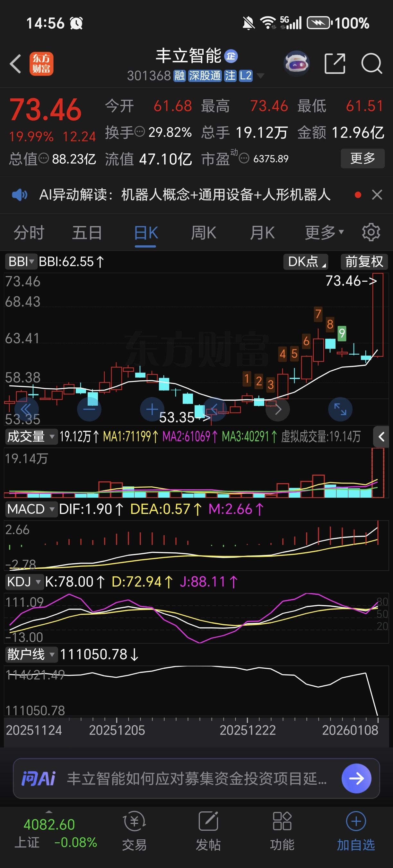The height and width of the screenshot is (868, 393).
Task: Switch to 五日 chart tab
Action: tap(87, 233)
